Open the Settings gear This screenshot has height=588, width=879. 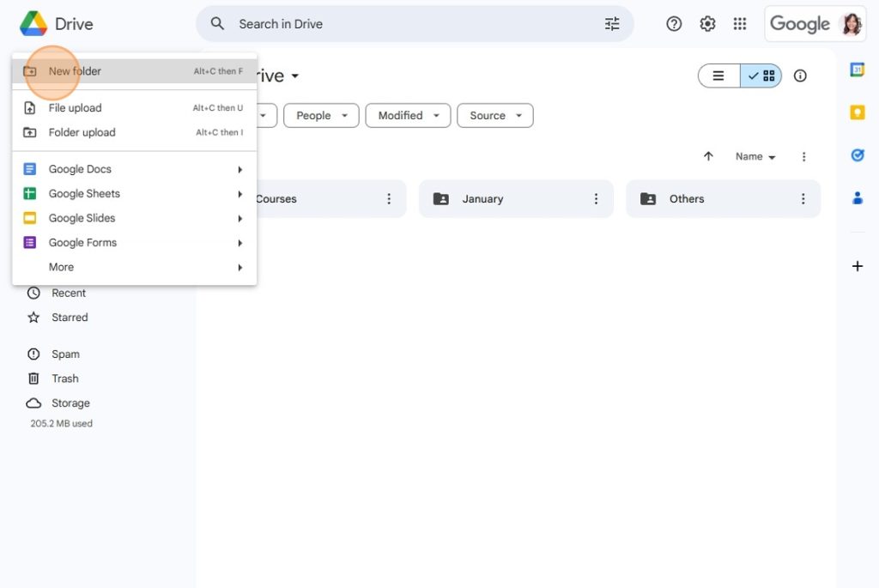[707, 23]
